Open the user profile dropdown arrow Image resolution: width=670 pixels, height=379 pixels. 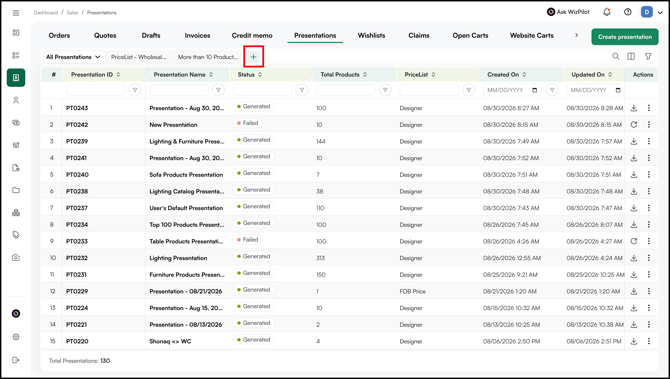pyautogui.click(x=661, y=12)
